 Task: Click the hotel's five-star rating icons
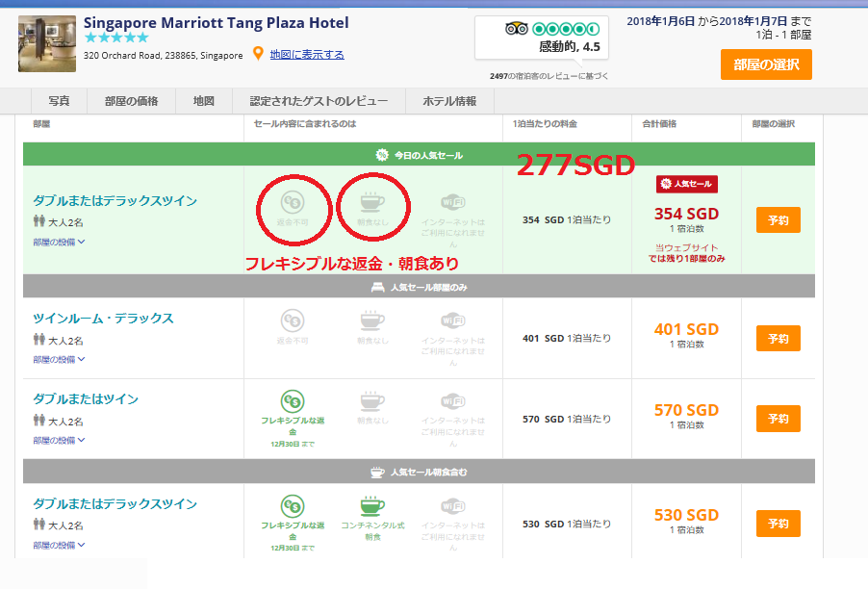click(116, 38)
